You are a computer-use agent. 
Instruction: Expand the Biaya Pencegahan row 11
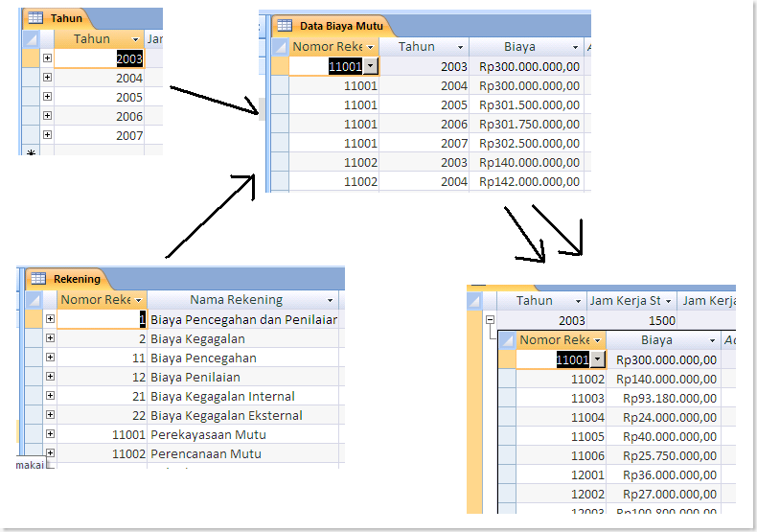tap(50, 358)
